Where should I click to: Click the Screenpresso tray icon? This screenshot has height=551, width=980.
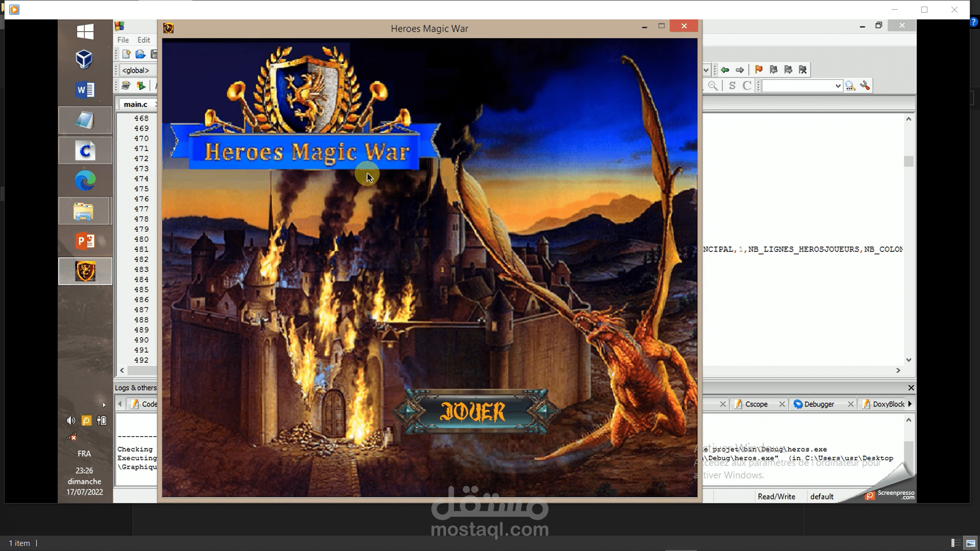(86, 420)
